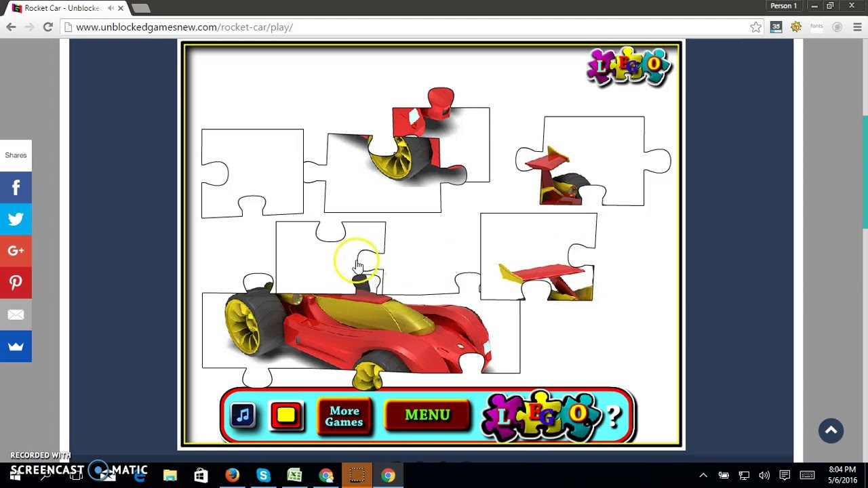868x488 pixels.
Task: Click the round scroll-to-top arrow button
Action: pos(831,430)
